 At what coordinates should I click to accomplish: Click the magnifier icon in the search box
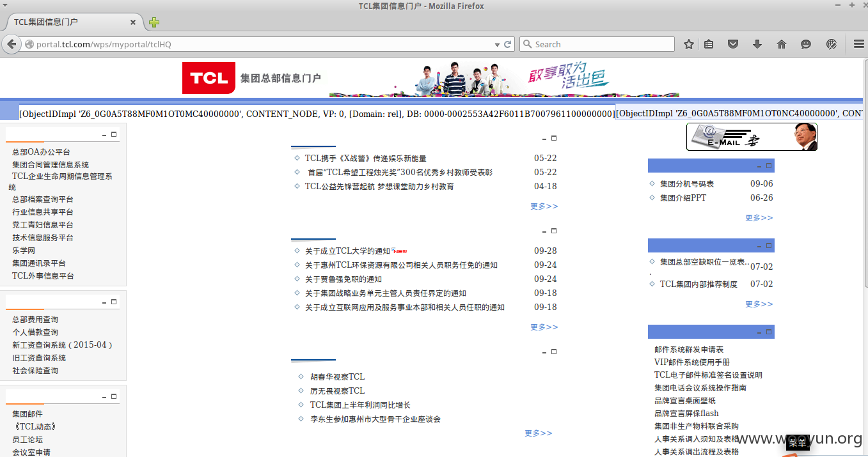click(527, 44)
